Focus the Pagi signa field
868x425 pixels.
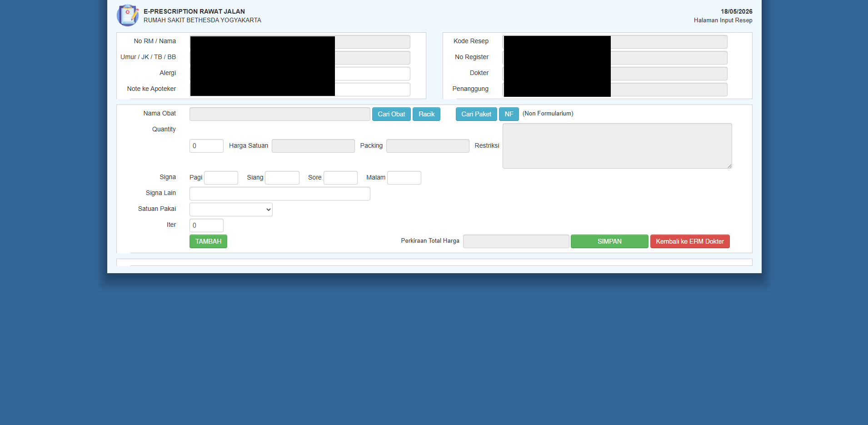coord(221,178)
